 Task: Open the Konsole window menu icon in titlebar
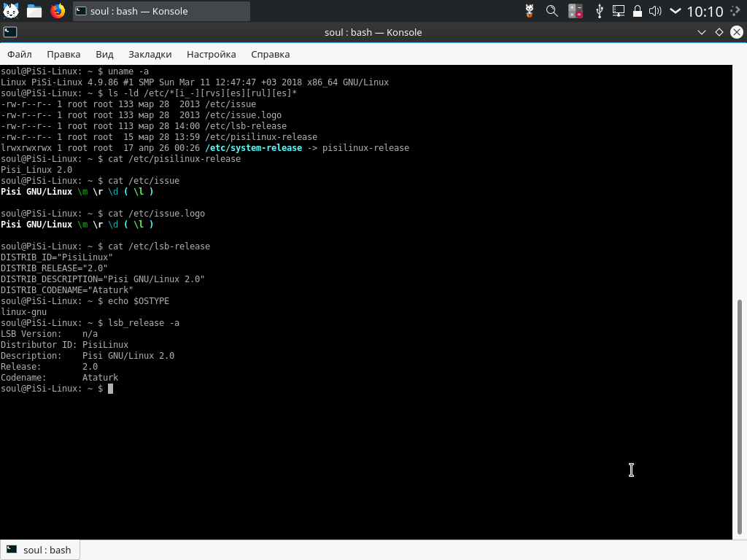(x=10, y=32)
